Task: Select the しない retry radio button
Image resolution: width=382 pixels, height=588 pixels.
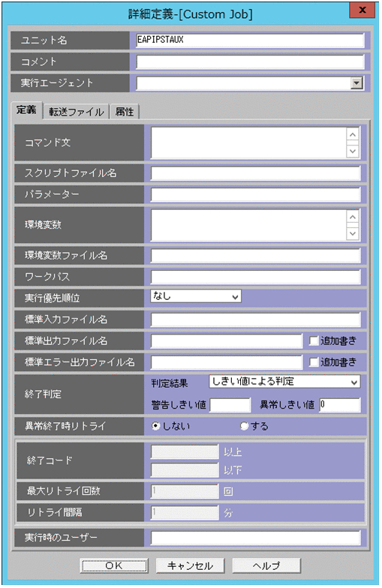Action: tap(155, 426)
